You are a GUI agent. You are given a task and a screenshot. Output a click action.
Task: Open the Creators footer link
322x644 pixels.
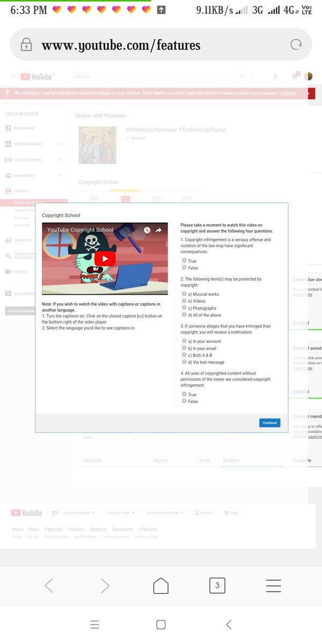point(76,529)
